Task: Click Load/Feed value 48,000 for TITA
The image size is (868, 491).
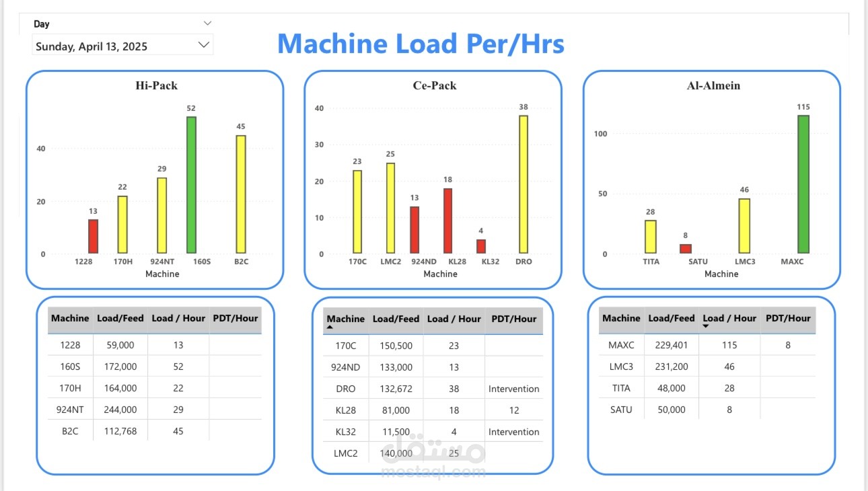Action: click(x=672, y=388)
